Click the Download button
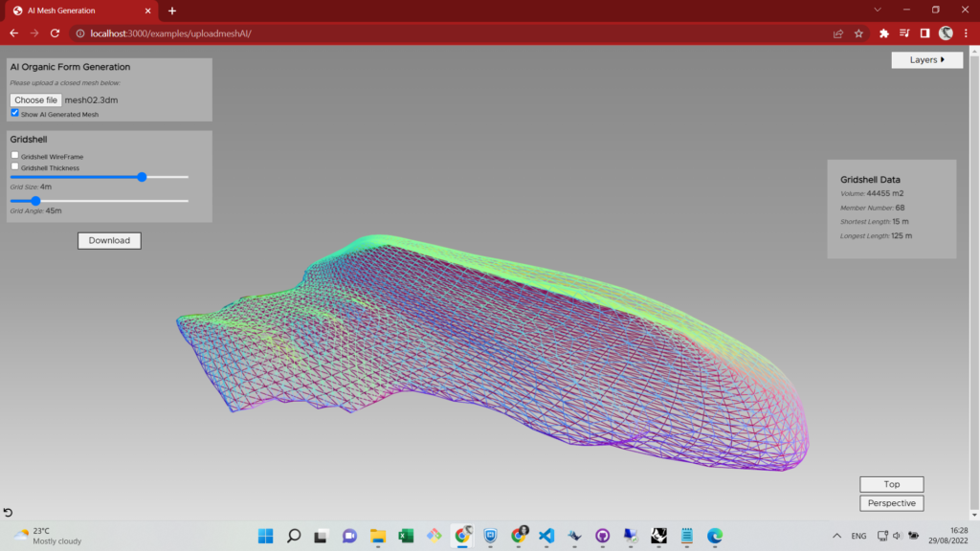980x551 pixels. coord(109,241)
